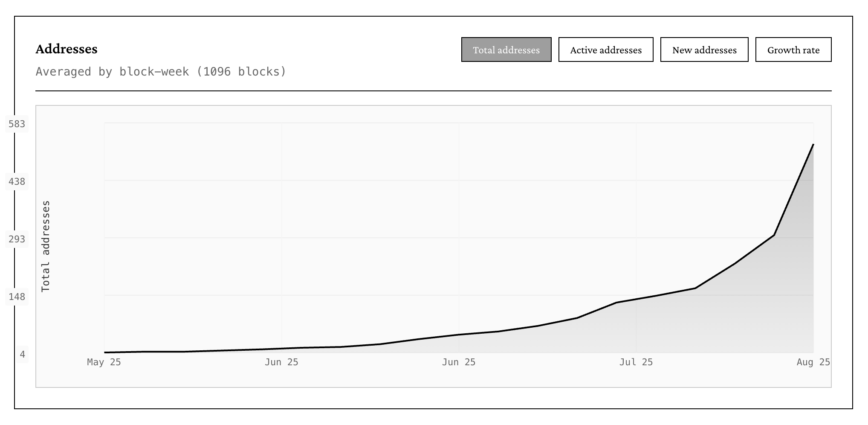Click the rotated Total addresses axis title
868x425 pixels.
pyautogui.click(x=46, y=246)
